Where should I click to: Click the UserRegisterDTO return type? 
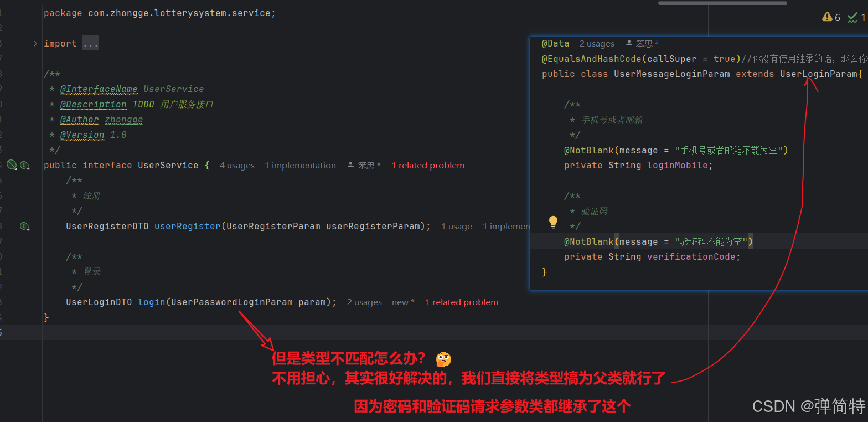coord(107,226)
